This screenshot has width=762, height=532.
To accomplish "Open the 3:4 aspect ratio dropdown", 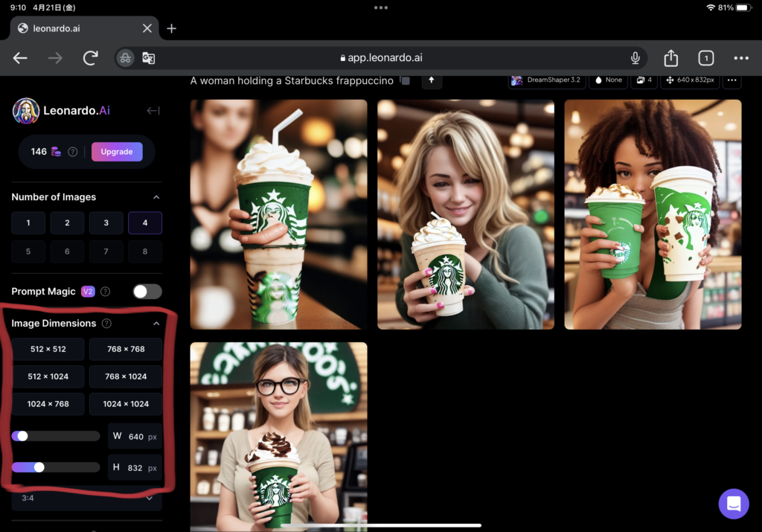I will coord(86,498).
